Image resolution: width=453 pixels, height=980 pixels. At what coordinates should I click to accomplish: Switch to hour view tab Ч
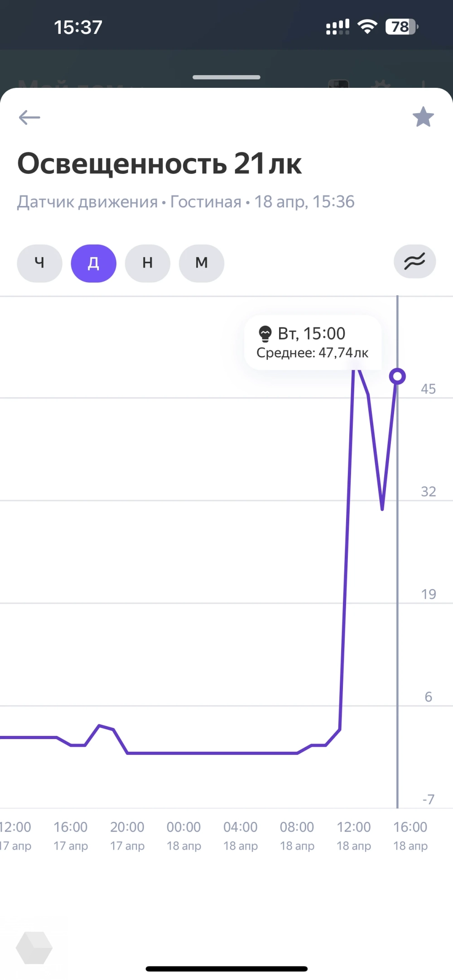[39, 263]
